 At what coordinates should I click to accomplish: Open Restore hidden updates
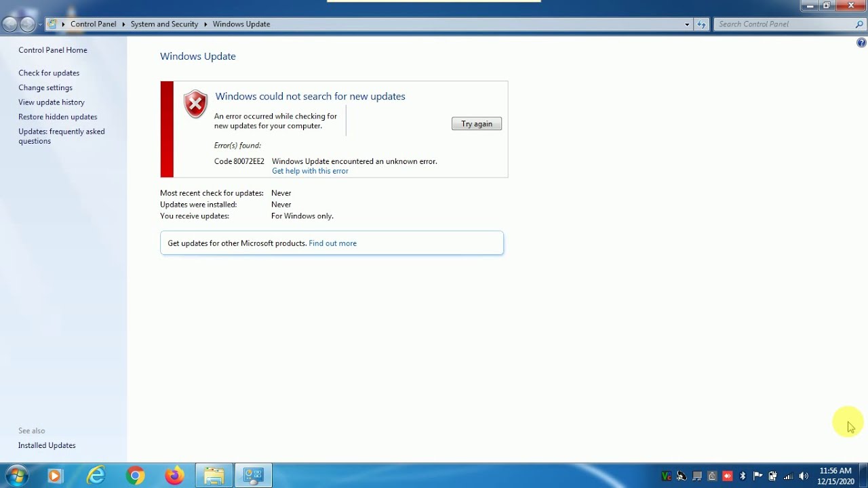[58, 117]
